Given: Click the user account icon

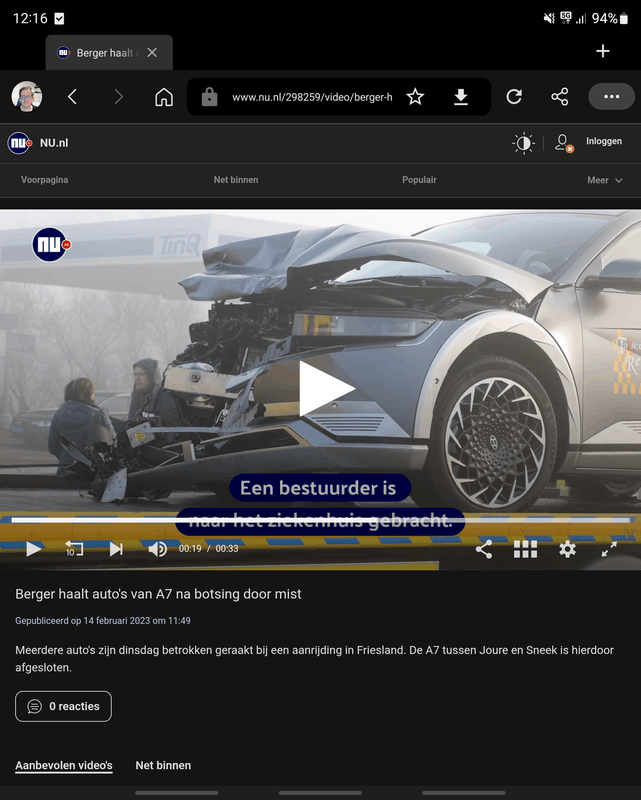Looking at the screenshot, I should pos(563,143).
